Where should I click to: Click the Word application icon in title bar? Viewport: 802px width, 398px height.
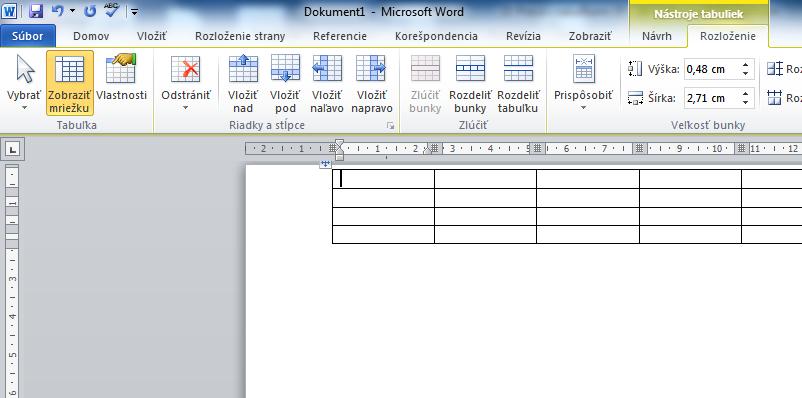point(9,11)
